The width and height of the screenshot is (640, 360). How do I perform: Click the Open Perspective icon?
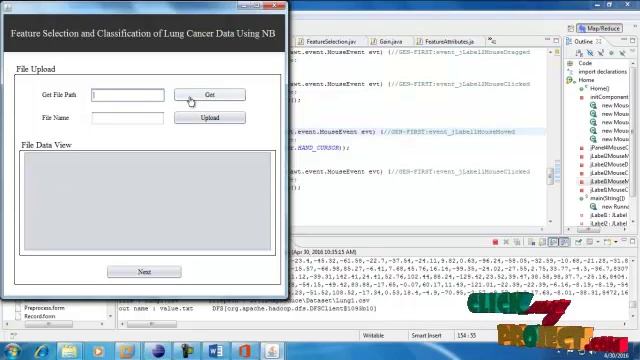point(570,28)
